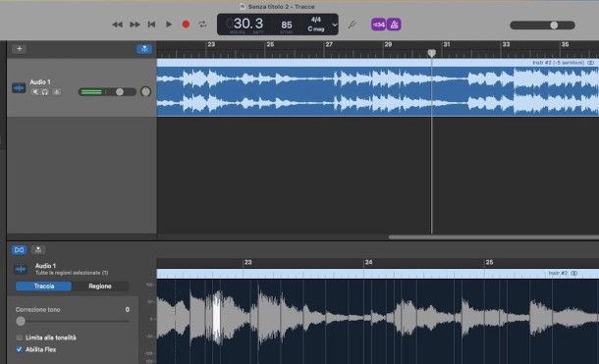Click the horizontal scrollbar of tracks area

tap(494, 237)
